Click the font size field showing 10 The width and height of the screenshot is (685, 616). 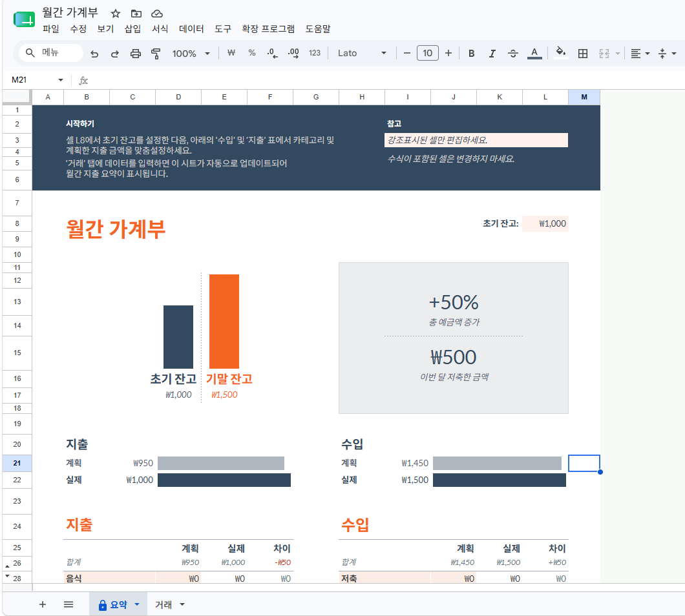pos(428,53)
